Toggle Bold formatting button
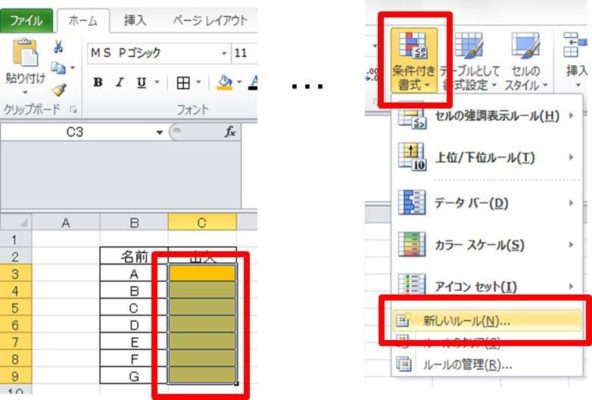Image resolution: width=592 pixels, height=400 pixels. tap(98, 82)
